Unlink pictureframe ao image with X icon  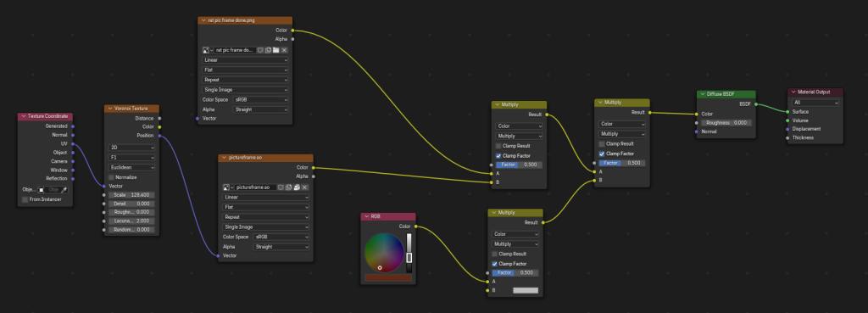(x=304, y=187)
